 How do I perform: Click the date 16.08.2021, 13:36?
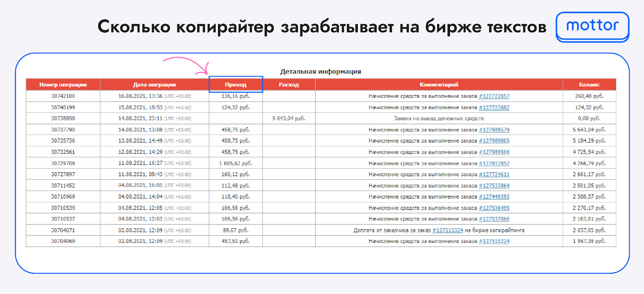point(140,96)
